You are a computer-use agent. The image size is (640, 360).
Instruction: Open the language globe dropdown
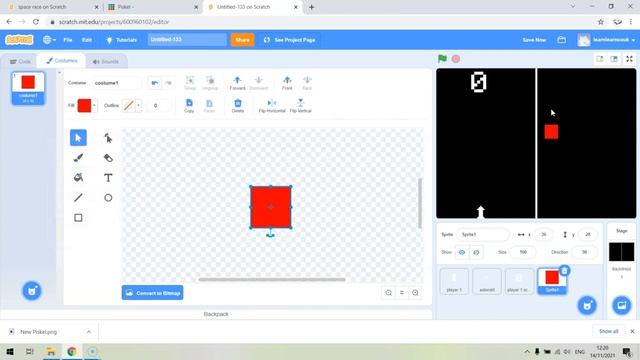click(x=49, y=40)
